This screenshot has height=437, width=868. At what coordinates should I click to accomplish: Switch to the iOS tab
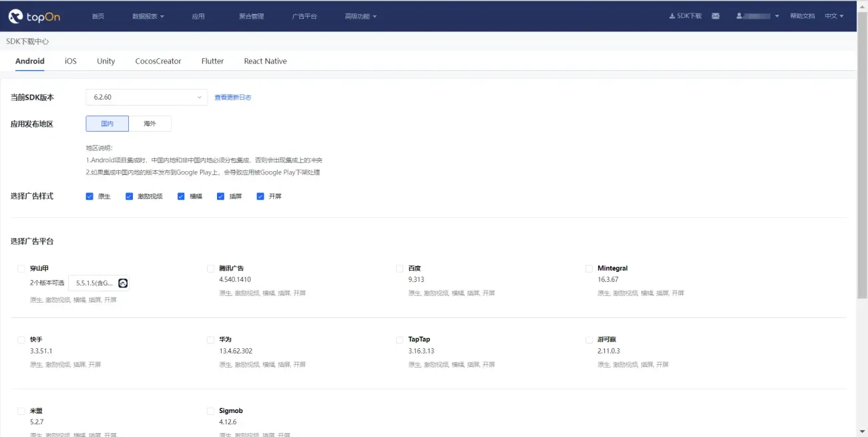point(70,61)
